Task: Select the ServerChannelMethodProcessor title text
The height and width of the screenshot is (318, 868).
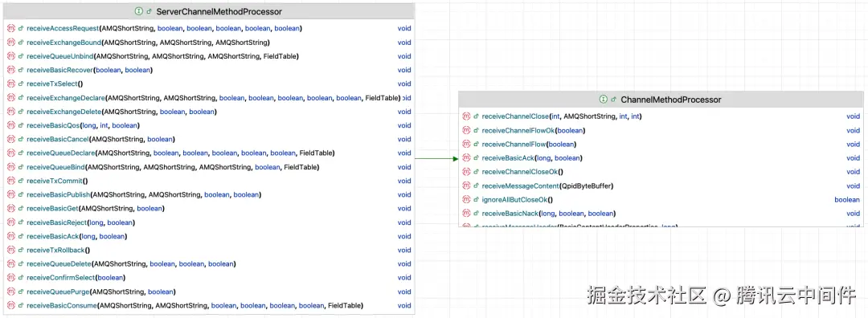Action: click(219, 11)
